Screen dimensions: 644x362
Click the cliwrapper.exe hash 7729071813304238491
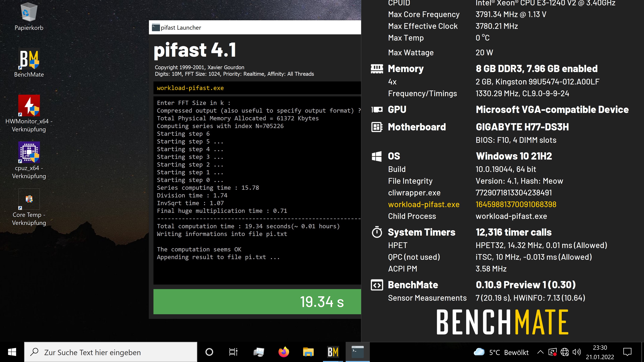514,193
